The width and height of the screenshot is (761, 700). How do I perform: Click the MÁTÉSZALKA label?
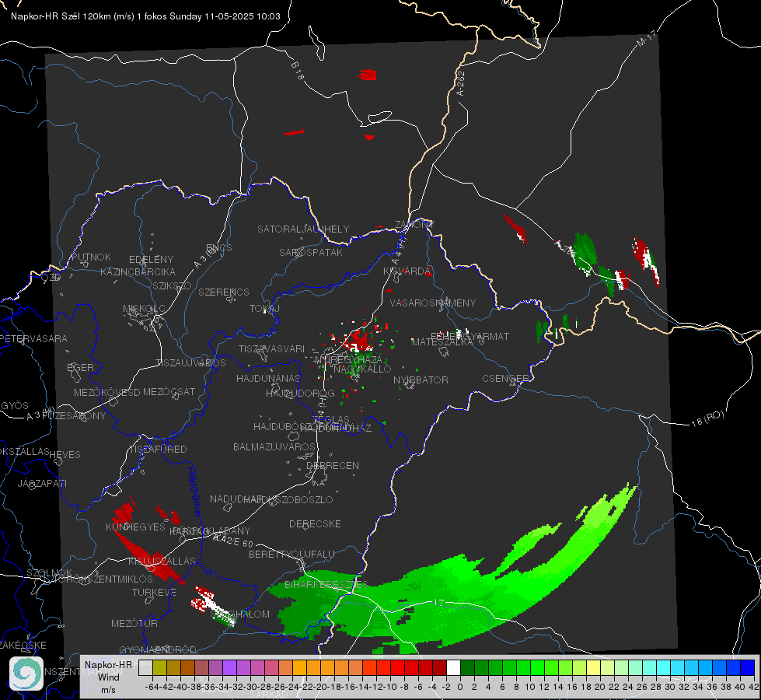tap(442, 342)
